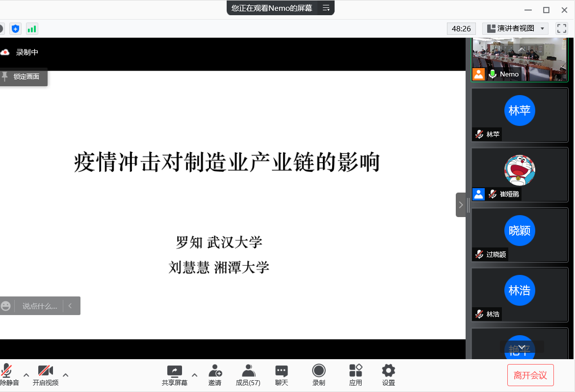Expand the audio options arrow beside microphone
Image resolution: width=575 pixels, height=392 pixels.
pos(26,375)
